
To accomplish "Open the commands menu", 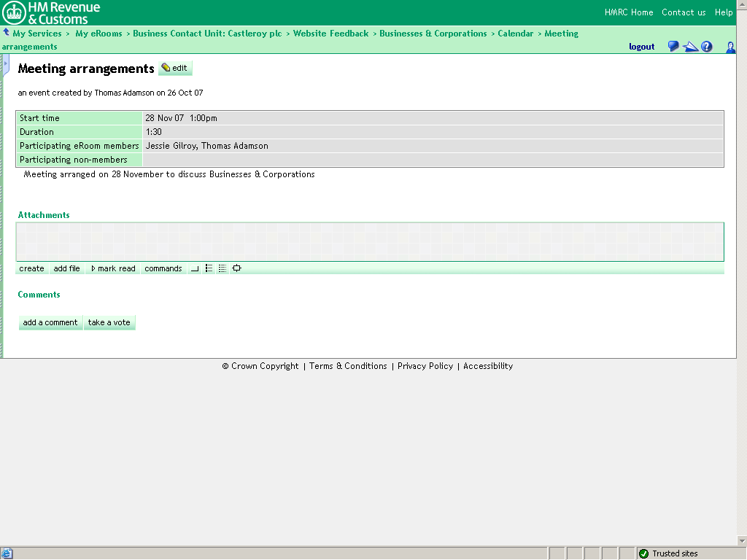I will point(163,268).
